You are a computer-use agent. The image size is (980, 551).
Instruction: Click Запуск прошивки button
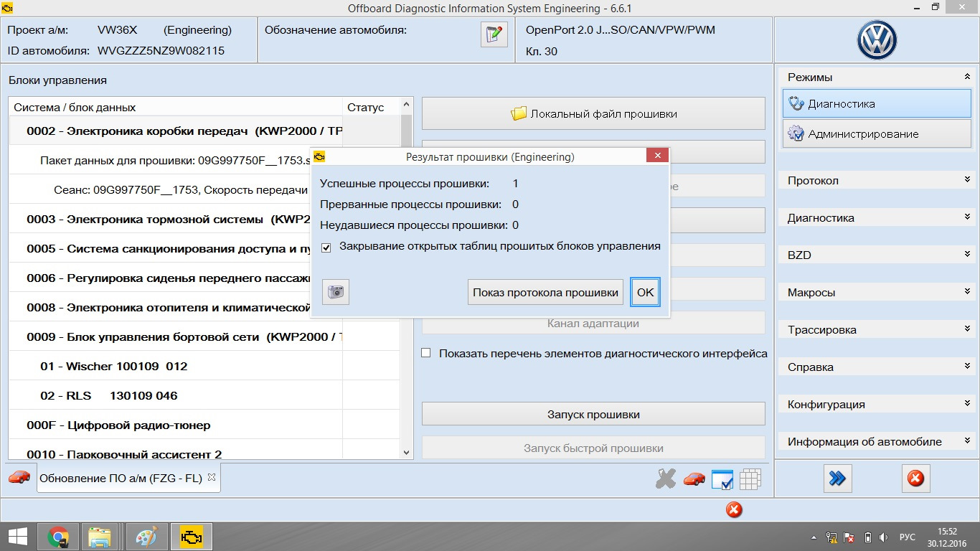pos(593,414)
